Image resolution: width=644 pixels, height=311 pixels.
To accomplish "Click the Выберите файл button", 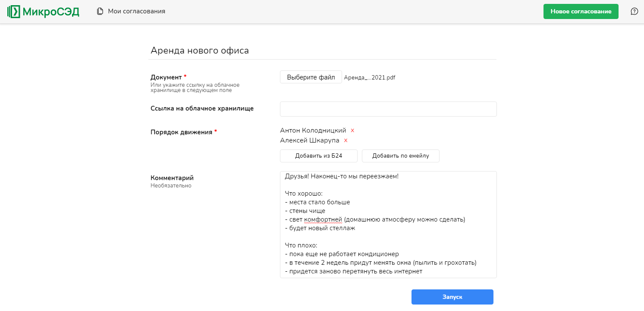I will (311, 77).
